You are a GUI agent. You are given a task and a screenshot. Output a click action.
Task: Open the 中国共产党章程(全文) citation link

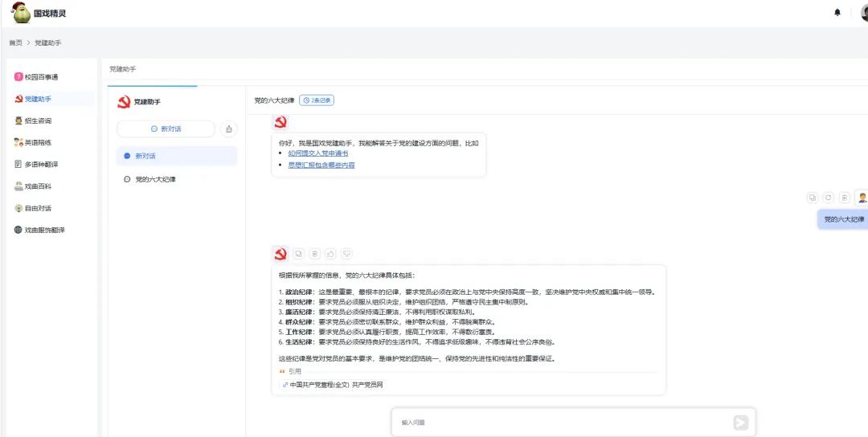pyautogui.click(x=332, y=385)
